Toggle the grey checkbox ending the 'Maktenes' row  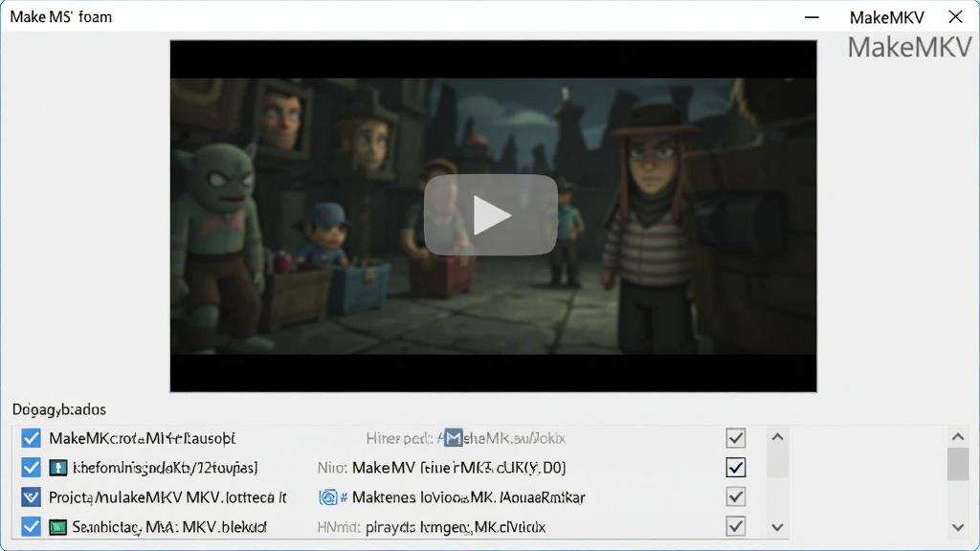[736, 497]
